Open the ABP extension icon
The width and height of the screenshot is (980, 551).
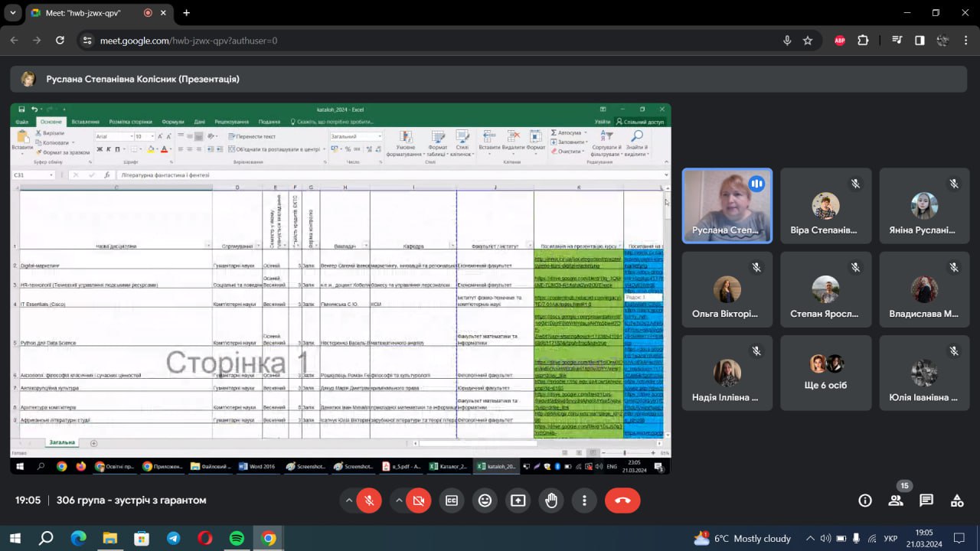pyautogui.click(x=840, y=41)
